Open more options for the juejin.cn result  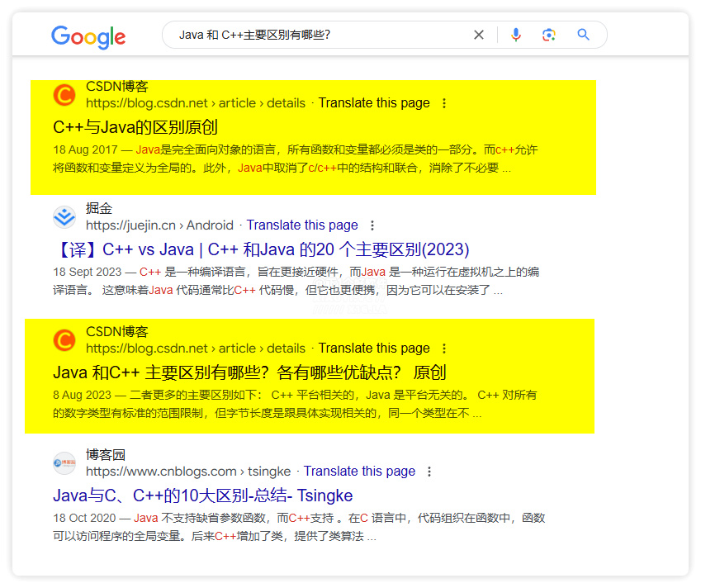tap(372, 225)
